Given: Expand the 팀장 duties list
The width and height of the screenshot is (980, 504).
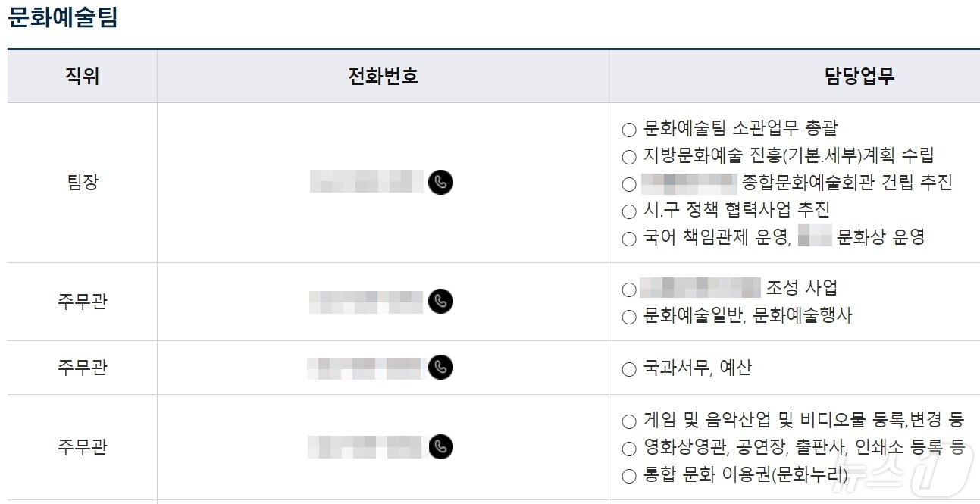Looking at the screenshot, I should tap(788, 183).
